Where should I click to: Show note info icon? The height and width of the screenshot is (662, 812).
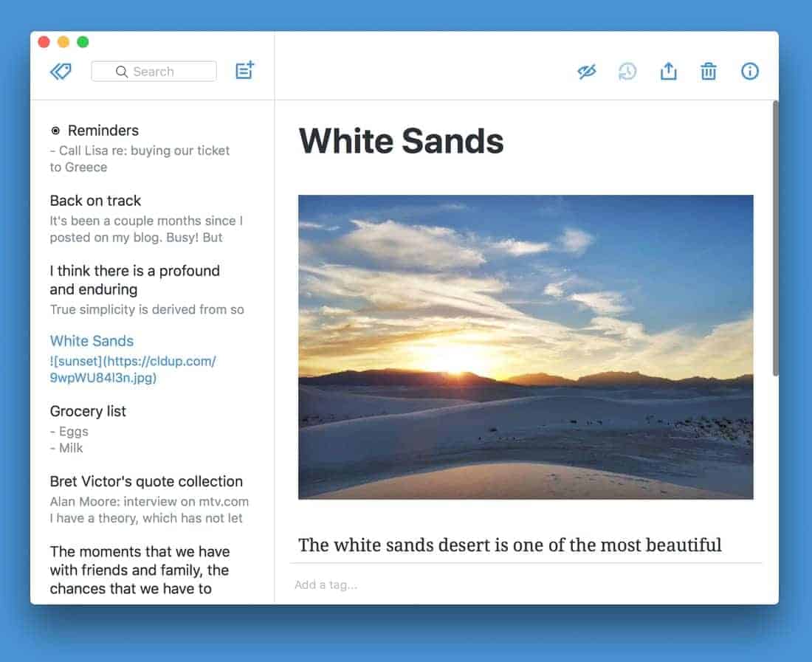750,72
